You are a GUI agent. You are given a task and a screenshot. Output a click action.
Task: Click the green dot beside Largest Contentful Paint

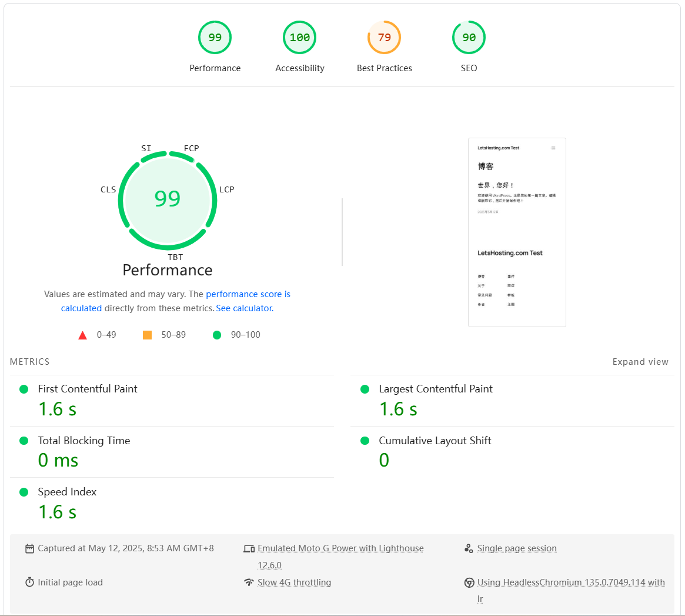pos(365,389)
